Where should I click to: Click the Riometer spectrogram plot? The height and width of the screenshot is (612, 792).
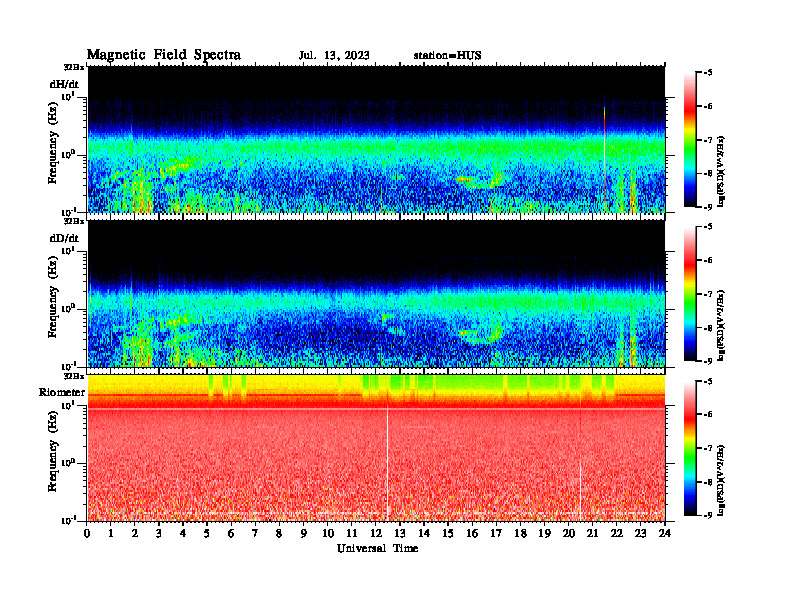click(x=376, y=447)
